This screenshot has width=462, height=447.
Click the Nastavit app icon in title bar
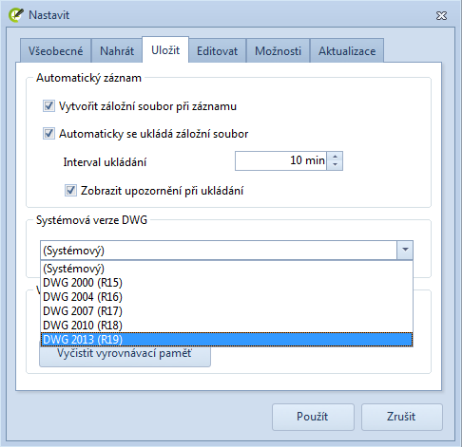16,15
